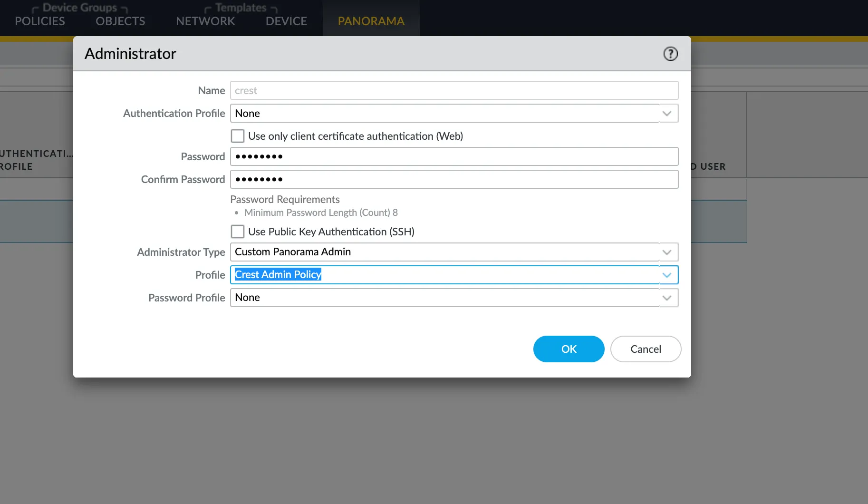Image resolution: width=868 pixels, height=504 pixels.
Task: Click the Templates label above tabs
Action: pos(241,8)
